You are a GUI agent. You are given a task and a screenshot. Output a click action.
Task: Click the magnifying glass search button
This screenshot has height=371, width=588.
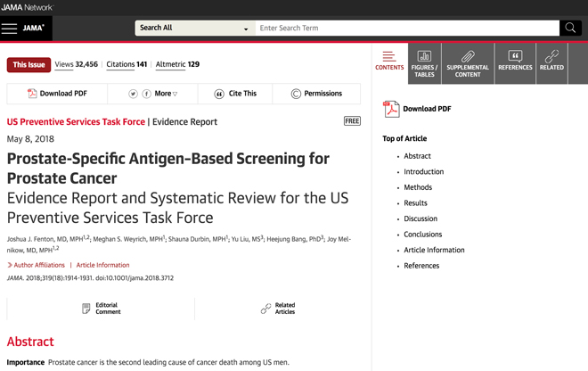(570, 29)
